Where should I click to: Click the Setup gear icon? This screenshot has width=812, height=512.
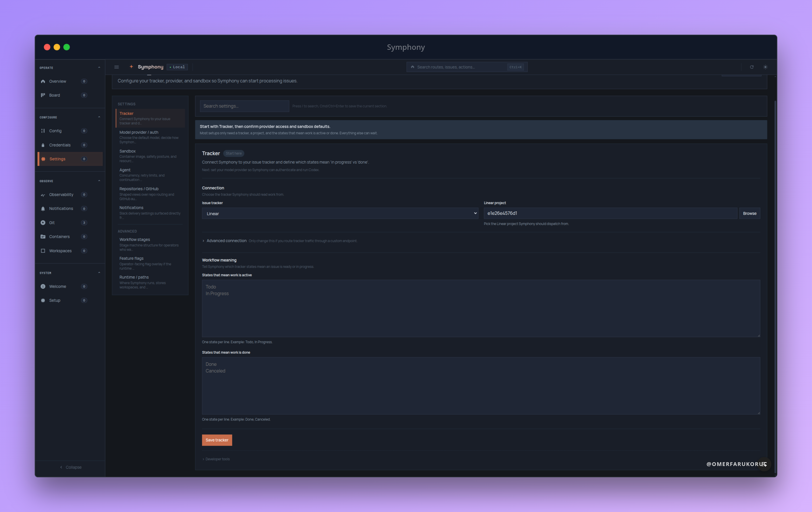[x=43, y=300]
